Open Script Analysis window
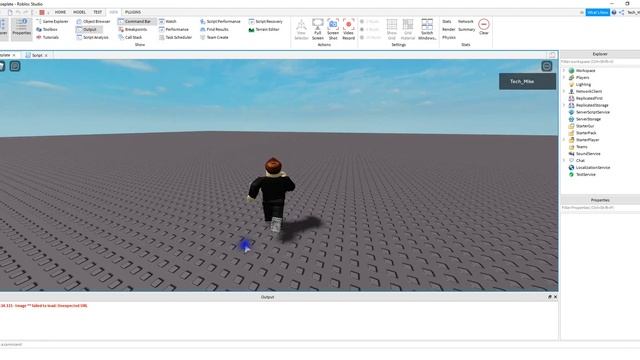The image size is (640, 360). (x=93, y=37)
